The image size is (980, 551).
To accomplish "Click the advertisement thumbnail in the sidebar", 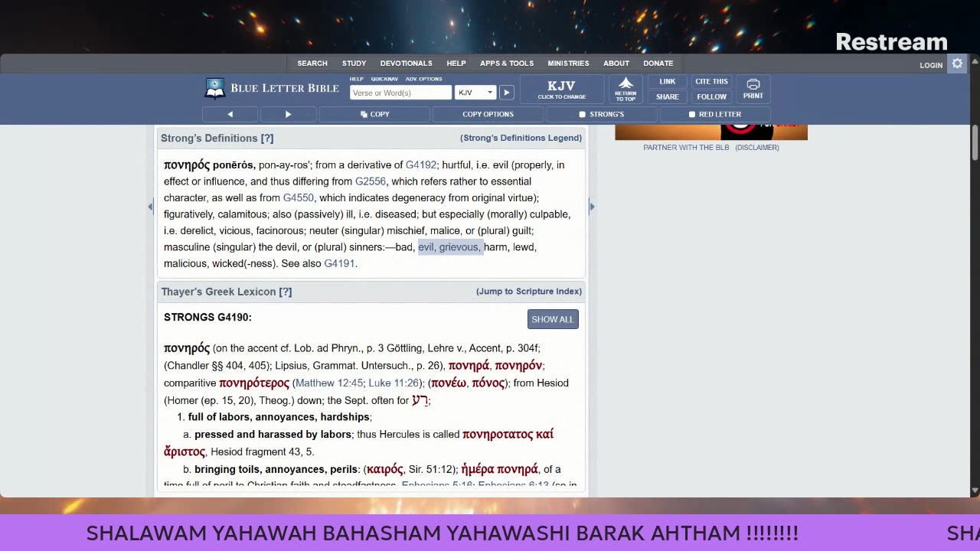I will [x=711, y=132].
